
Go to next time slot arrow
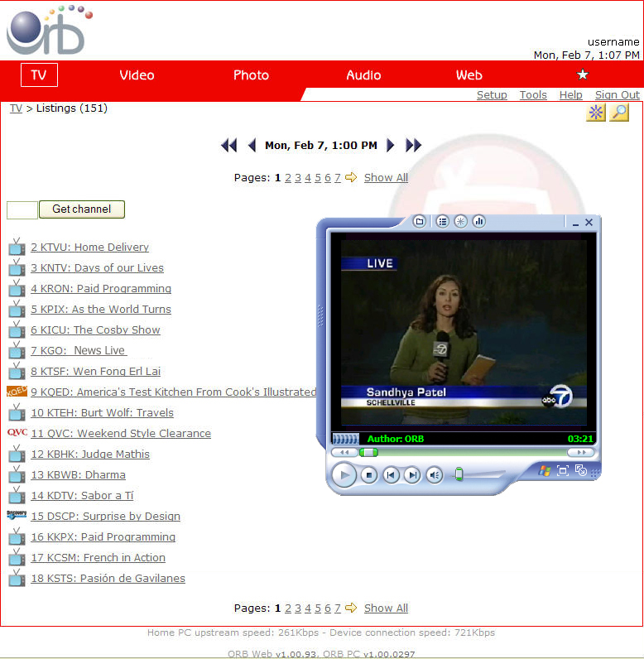[390, 146]
